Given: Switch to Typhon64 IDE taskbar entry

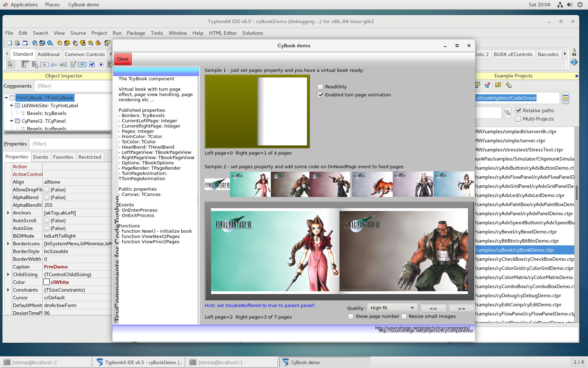Looking at the screenshot, I should pos(140,362).
